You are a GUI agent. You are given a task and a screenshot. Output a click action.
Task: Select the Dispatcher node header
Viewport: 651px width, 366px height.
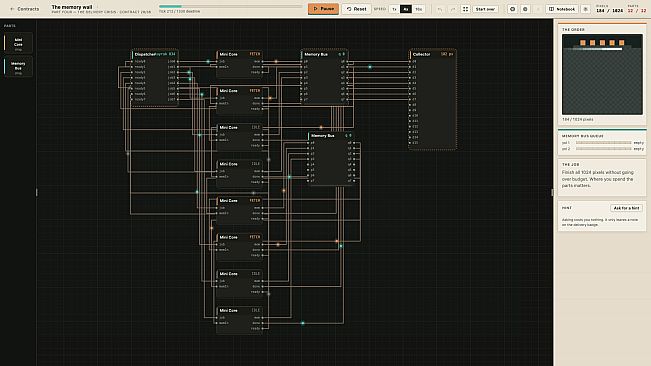[155, 54]
